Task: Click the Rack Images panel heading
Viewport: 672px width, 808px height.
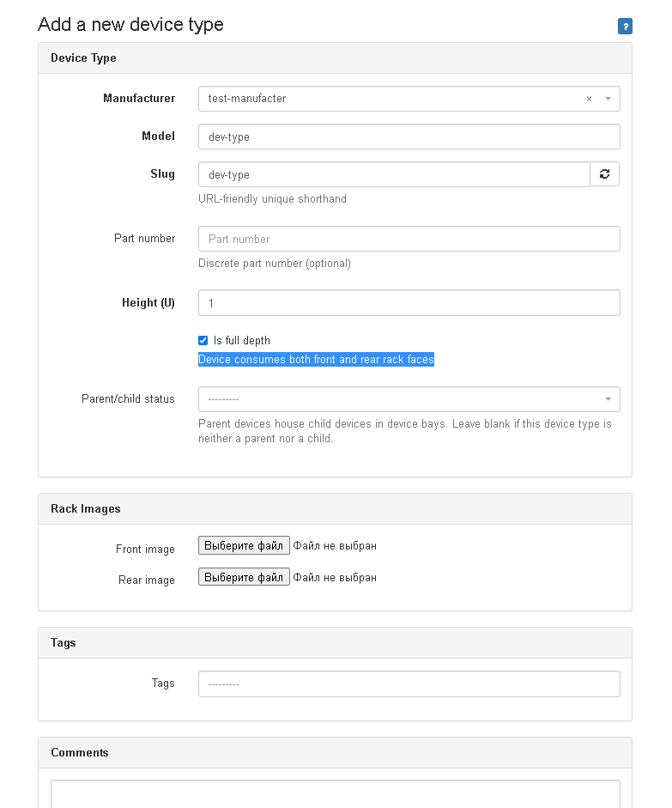Action: click(x=86, y=509)
